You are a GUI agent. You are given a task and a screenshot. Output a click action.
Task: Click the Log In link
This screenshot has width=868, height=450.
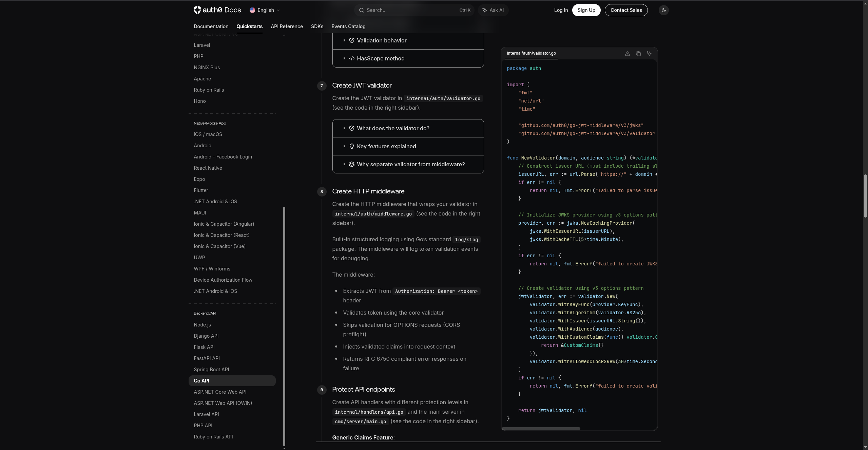[561, 10]
